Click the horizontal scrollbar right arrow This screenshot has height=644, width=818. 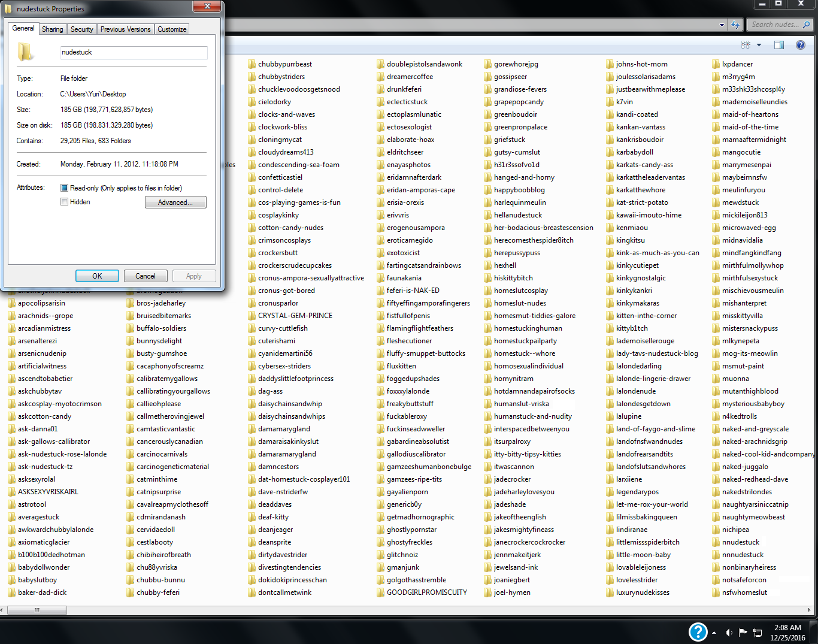coord(809,610)
